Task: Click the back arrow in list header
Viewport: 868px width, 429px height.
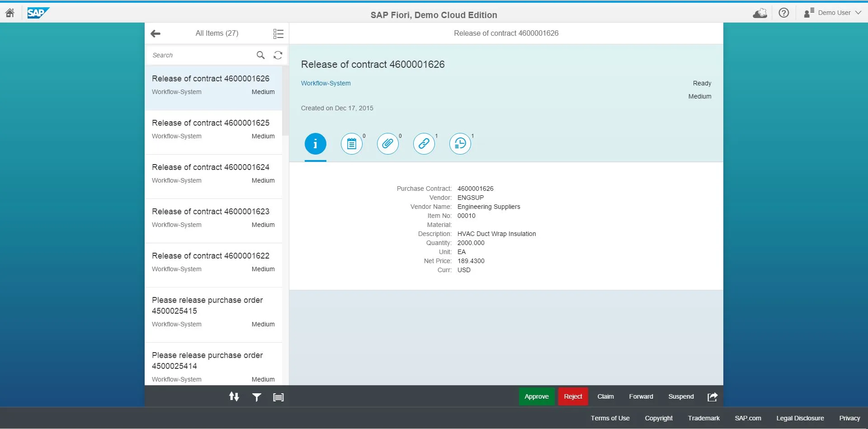Action: [x=156, y=33]
